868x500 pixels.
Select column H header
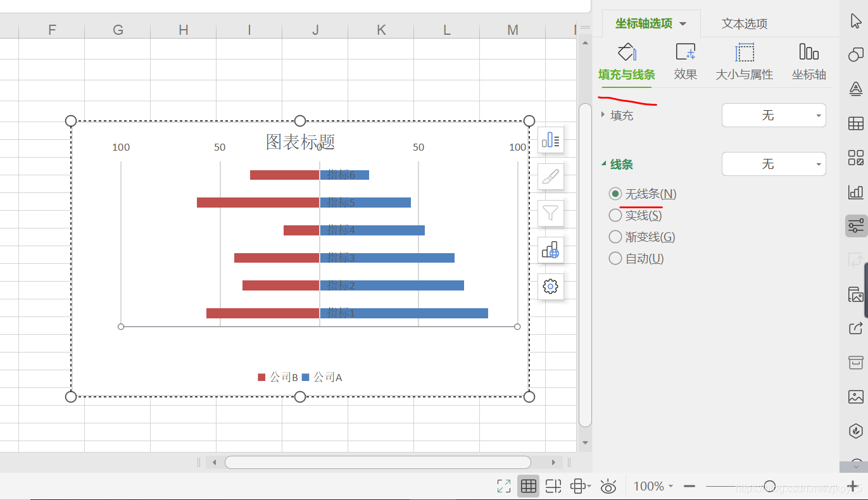click(x=184, y=30)
